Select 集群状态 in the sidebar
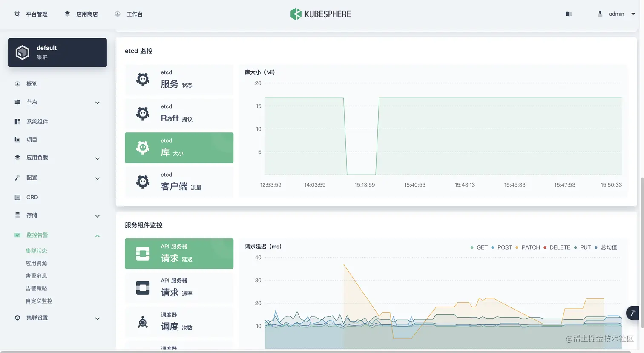The width and height of the screenshot is (644, 353). [36, 251]
